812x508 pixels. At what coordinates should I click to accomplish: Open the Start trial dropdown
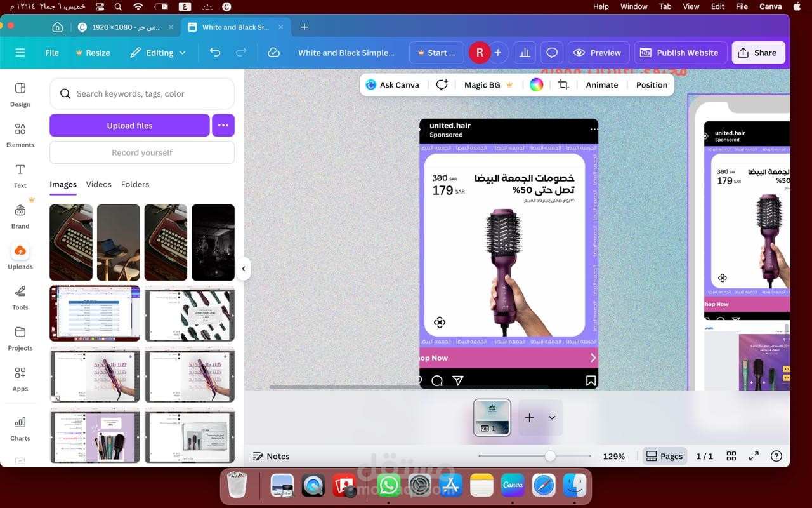coord(436,53)
